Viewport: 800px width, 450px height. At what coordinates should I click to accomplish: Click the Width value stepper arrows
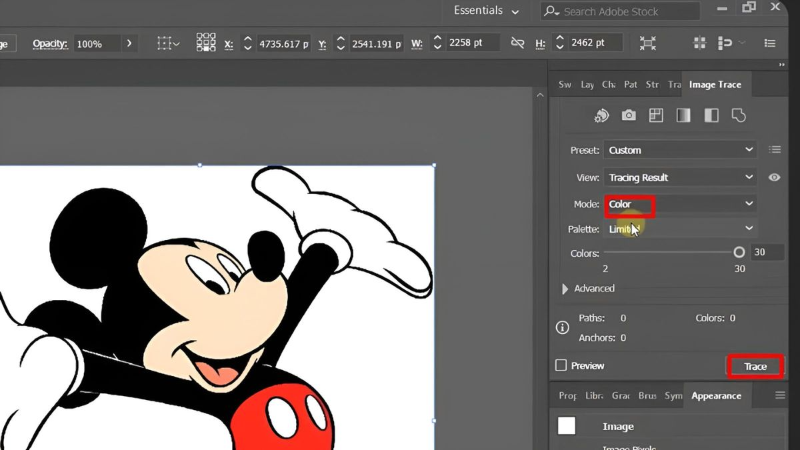[437, 43]
